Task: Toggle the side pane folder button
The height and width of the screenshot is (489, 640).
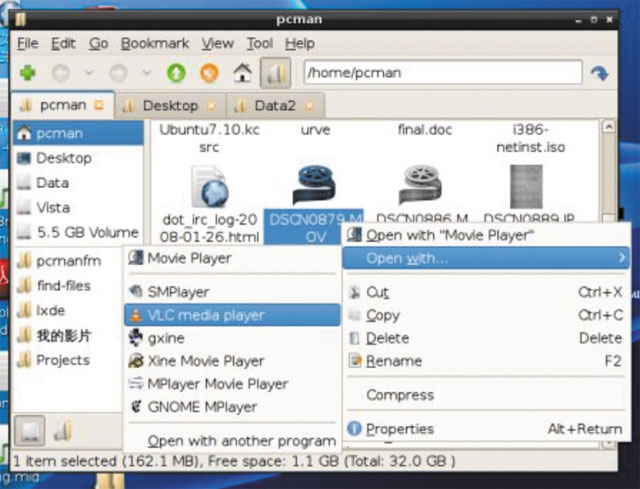Action: [276, 73]
